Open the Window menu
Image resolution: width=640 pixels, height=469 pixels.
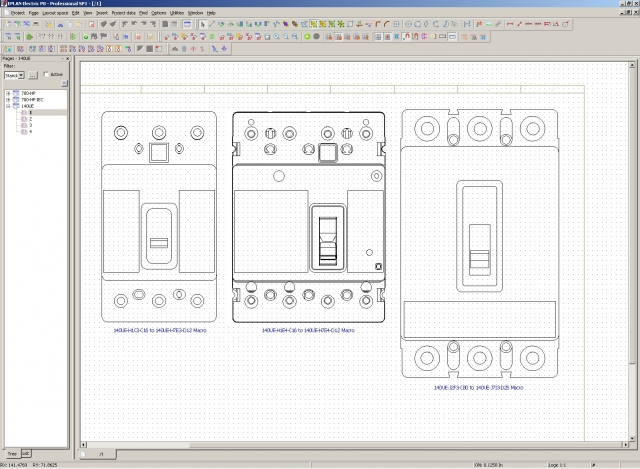(195, 13)
